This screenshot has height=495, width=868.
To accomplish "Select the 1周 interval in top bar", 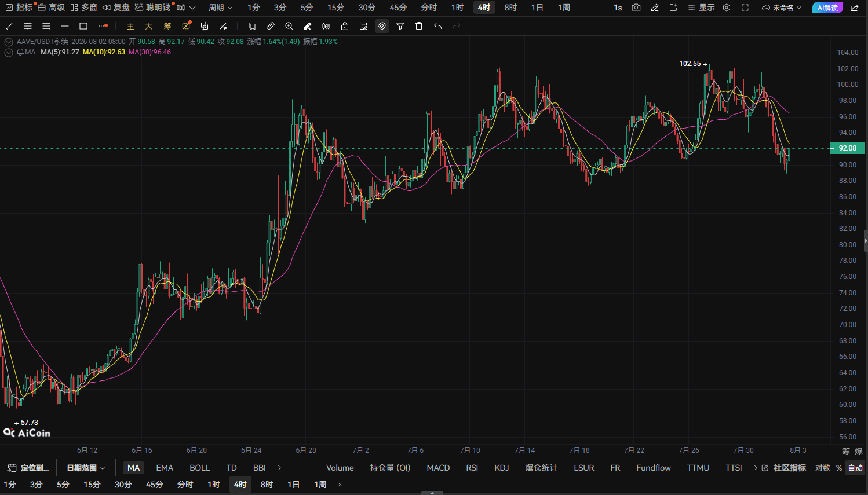I will [564, 8].
